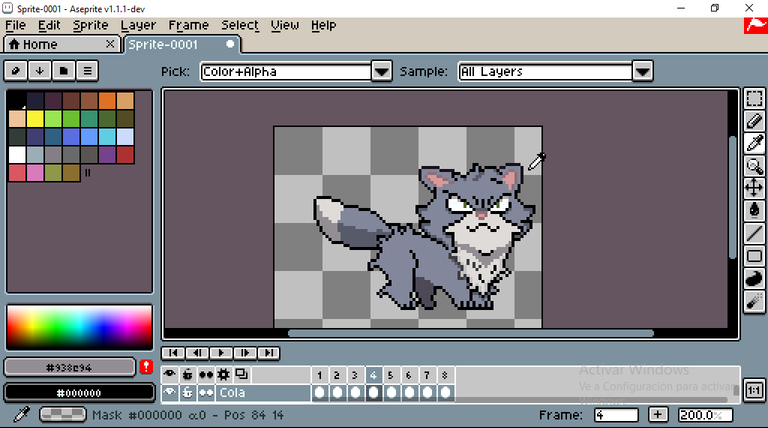
Task: Select the Rectangle shape tool
Action: click(754, 256)
